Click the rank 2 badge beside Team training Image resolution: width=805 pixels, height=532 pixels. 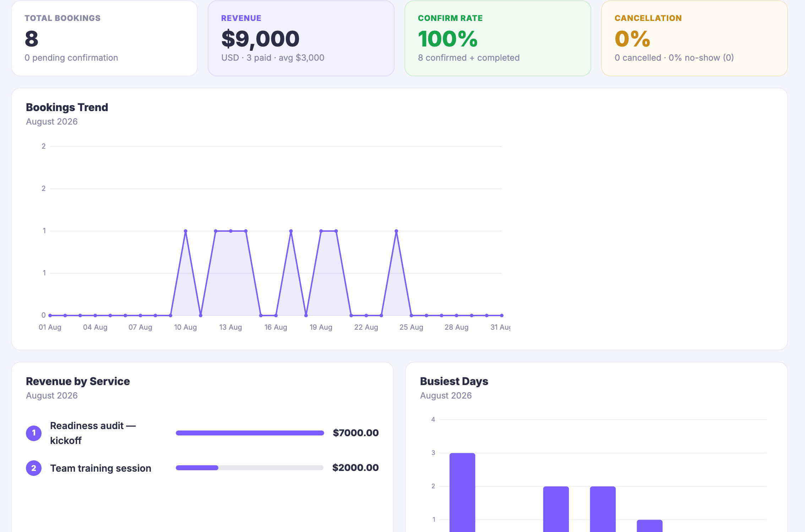34,468
